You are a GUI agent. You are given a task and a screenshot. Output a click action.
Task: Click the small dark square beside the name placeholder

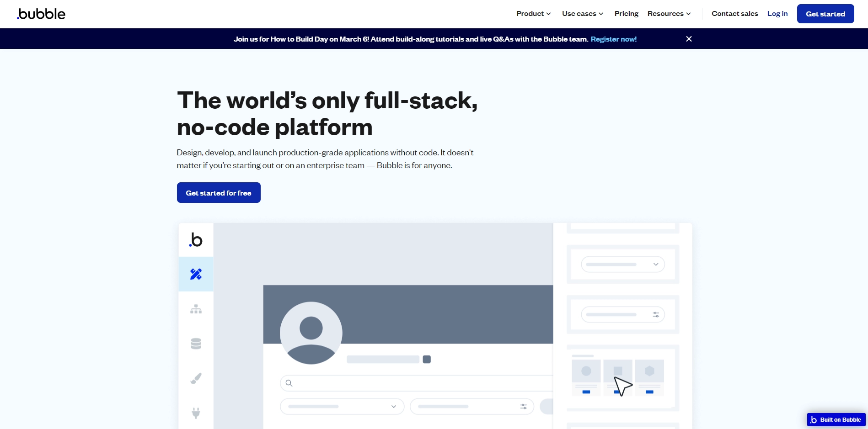(427, 359)
